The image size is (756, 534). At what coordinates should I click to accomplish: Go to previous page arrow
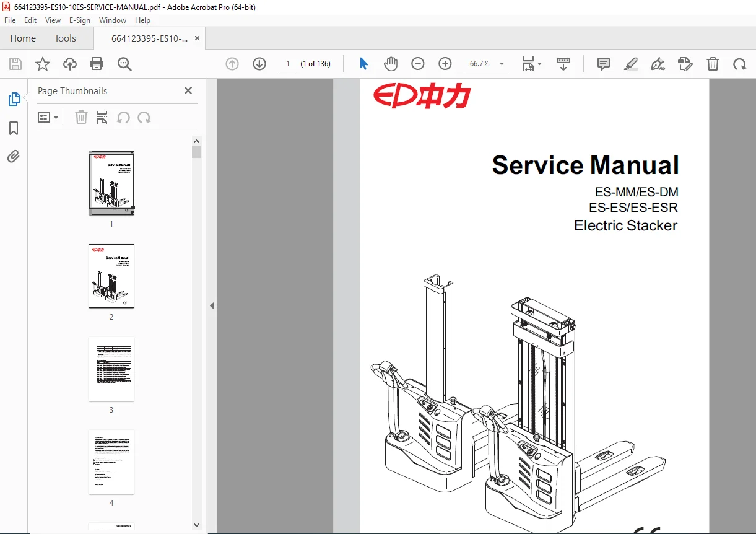coord(232,64)
